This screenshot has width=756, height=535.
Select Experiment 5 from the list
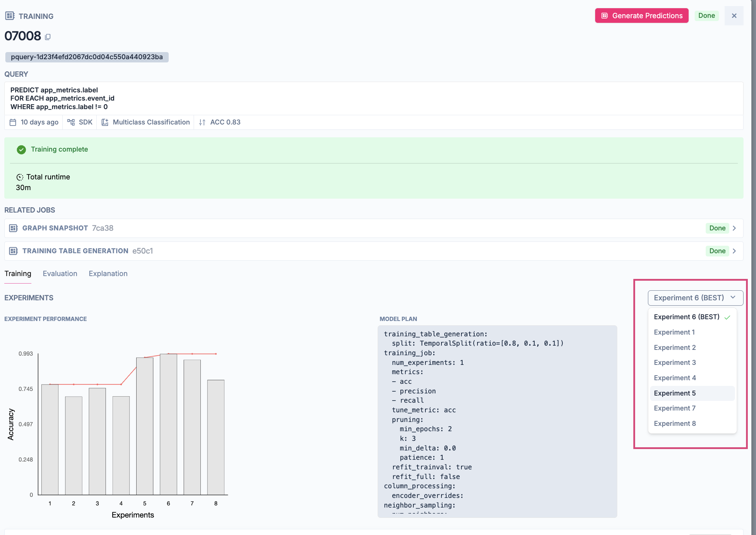675,393
